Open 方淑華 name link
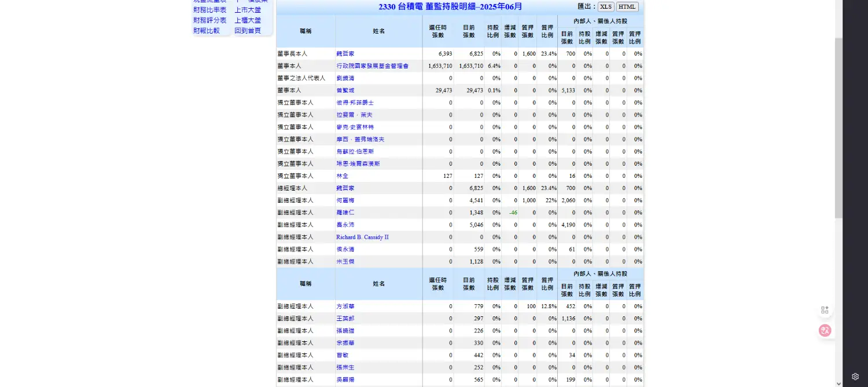 (x=345, y=306)
